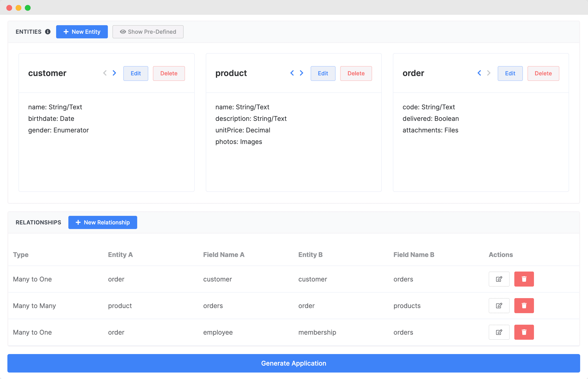The width and height of the screenshot is (588, 379).
Task: Click the info icon beside ENTITIES
Action: coord(48,32)
